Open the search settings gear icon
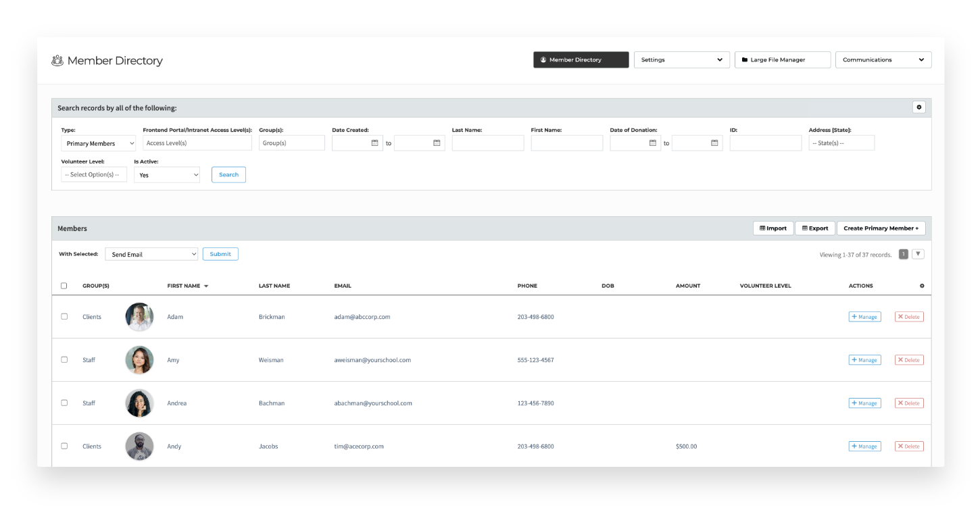This screenshot has width=980, height=506. click(919, 107)
